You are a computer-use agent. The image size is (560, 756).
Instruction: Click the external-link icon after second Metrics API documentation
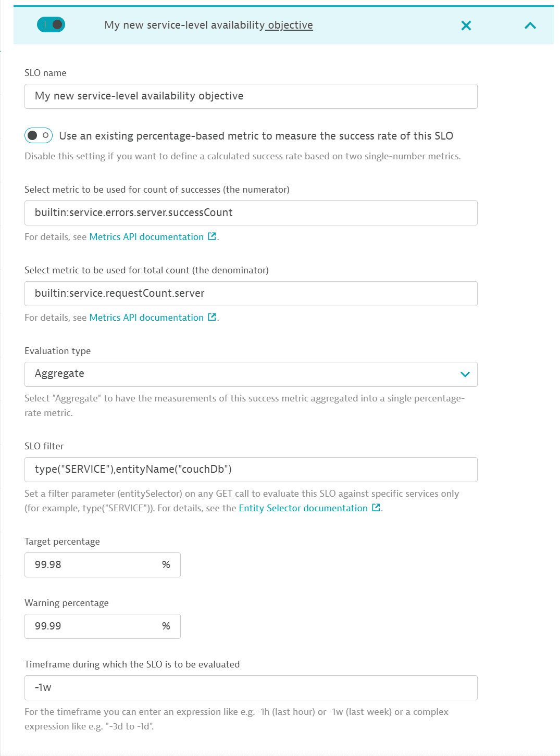[x=211, y=317]
